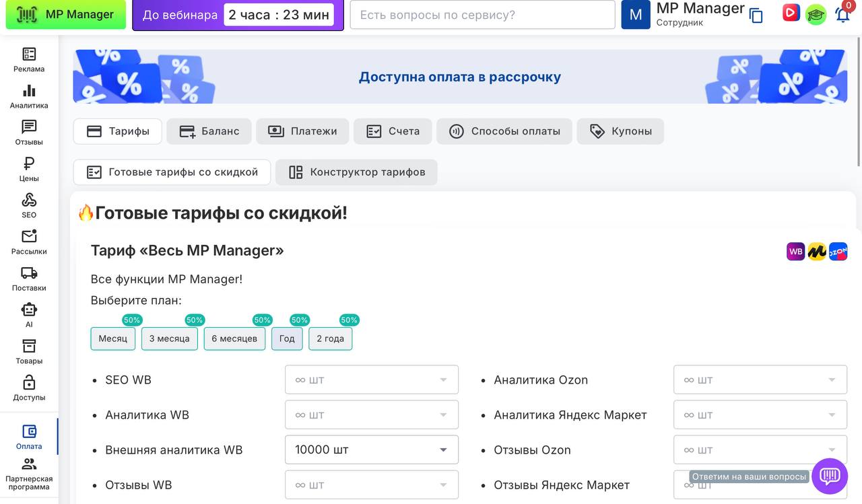The image size is (862, 504).
Task: Open Конструктор тарифов button
Action: [x=356, y=172]
